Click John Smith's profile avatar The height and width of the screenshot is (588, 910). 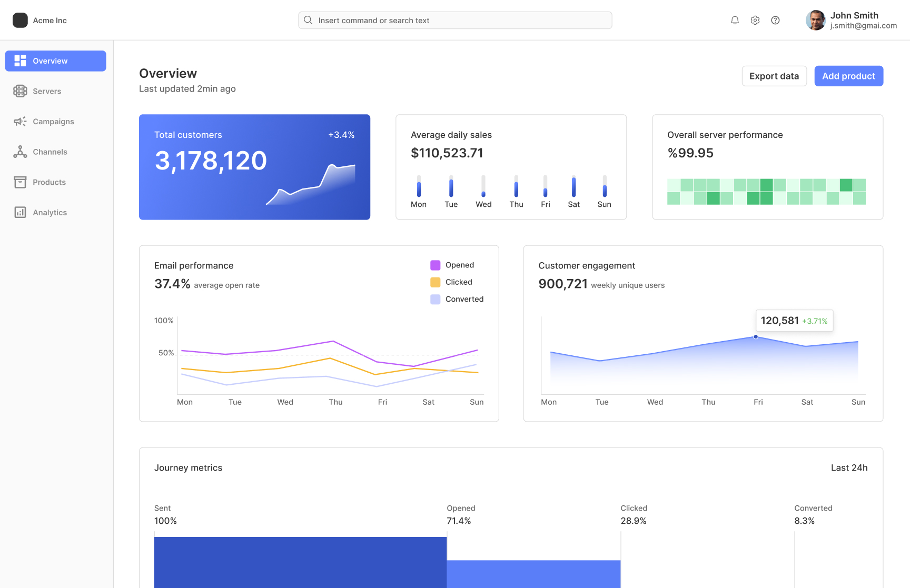pyautogui.click(x=816, y=20)
